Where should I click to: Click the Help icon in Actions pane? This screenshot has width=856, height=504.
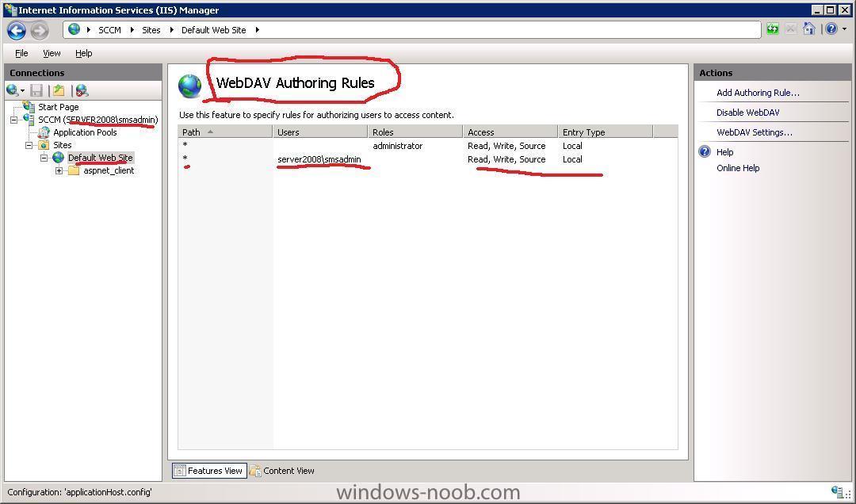[705, 152]
